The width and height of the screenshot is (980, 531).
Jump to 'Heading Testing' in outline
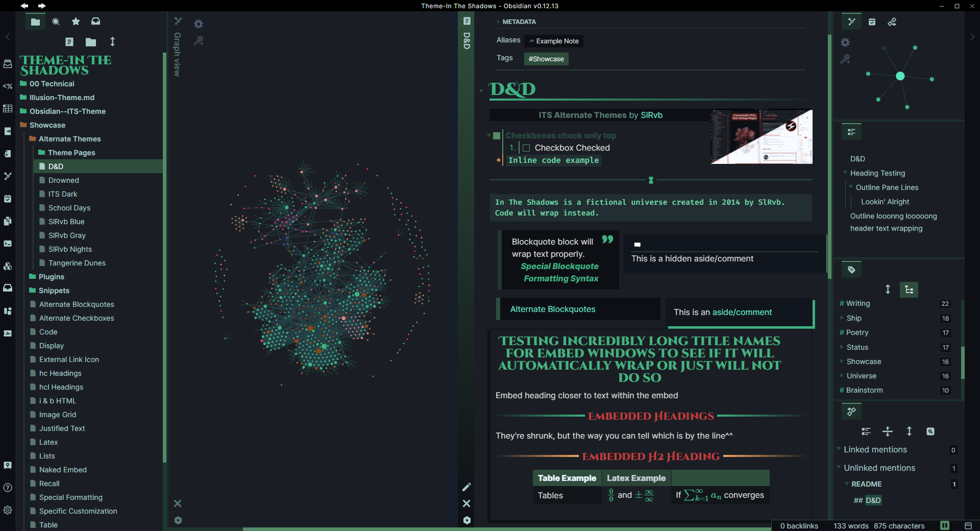pos(877,173)
